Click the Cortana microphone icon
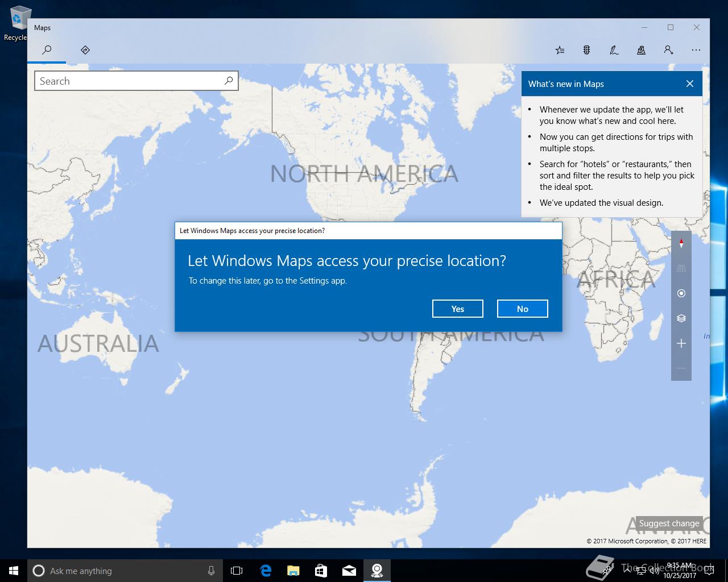The height and width of the screenshot is (582, 728). click(211, 571)
